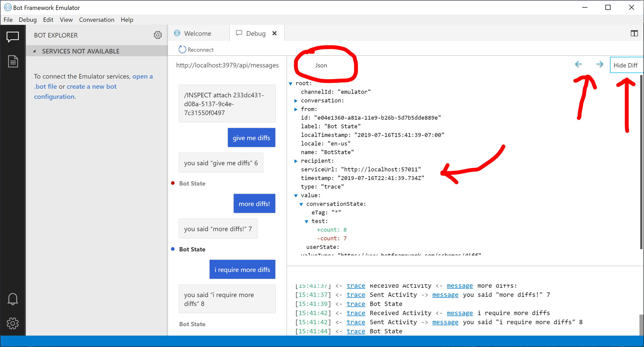This screenshot has width=644, height=347.
Task: Click the +count: 8 diff line
Action: (331, 230)
